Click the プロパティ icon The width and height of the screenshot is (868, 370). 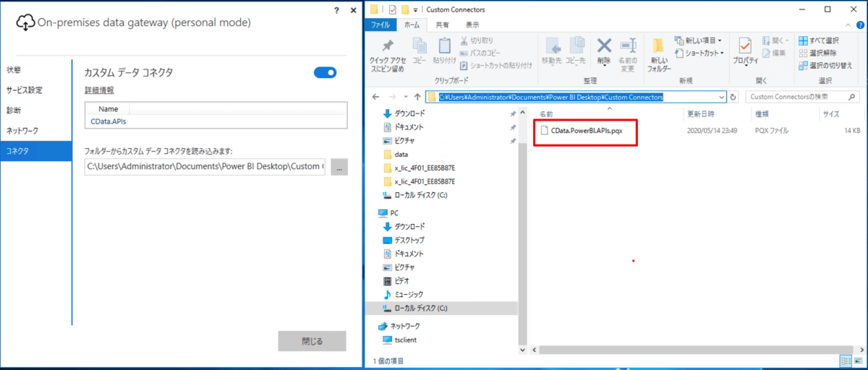click(745, 46)
